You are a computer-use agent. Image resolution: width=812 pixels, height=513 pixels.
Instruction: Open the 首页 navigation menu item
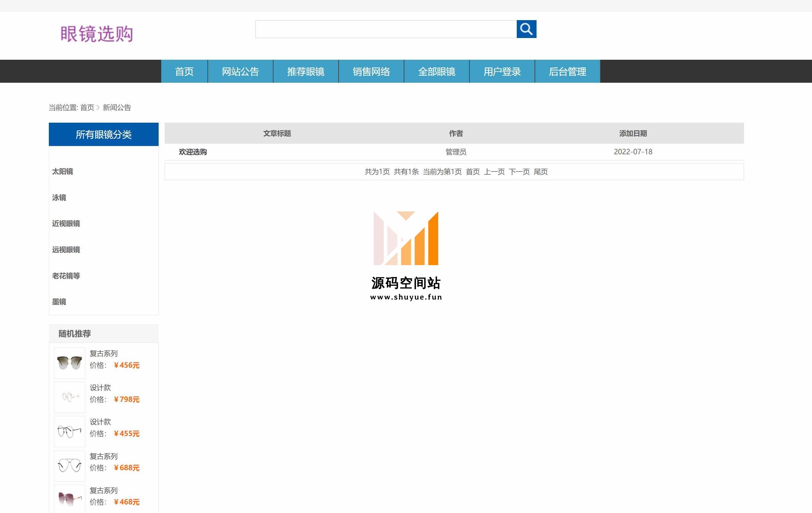(x=184, y=71)
